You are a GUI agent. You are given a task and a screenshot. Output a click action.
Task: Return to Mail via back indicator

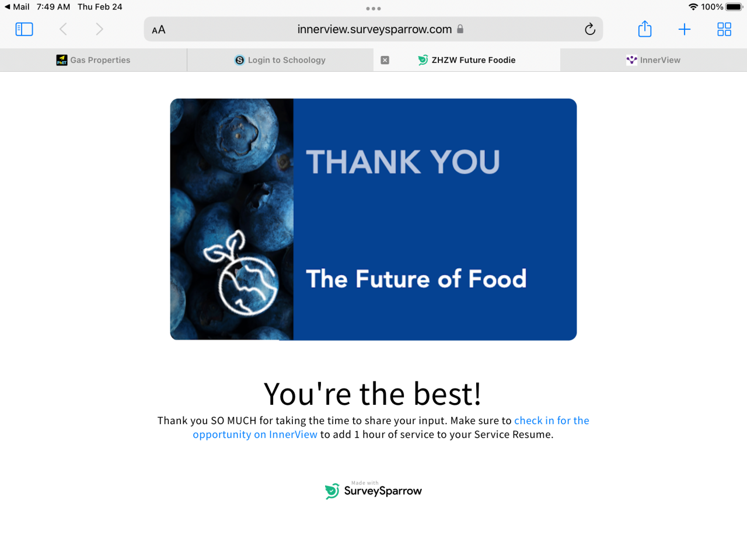point(17,7)
